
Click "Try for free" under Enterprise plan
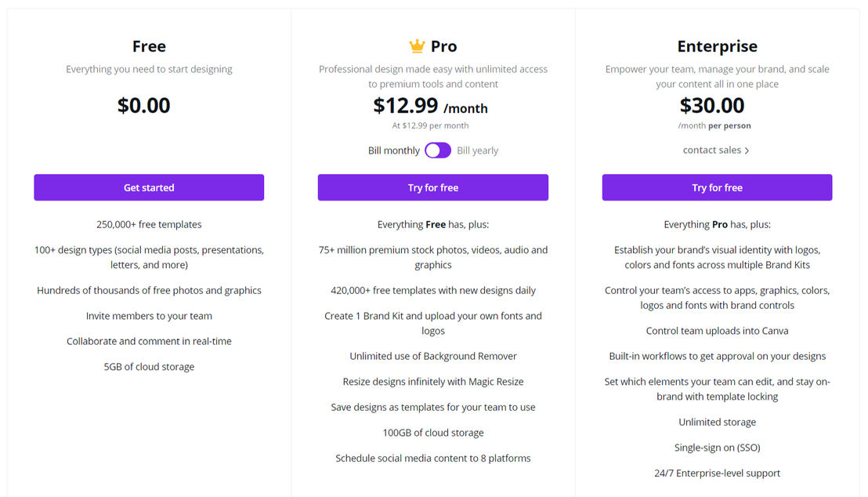pyautogui.click(x=717, y=187)
